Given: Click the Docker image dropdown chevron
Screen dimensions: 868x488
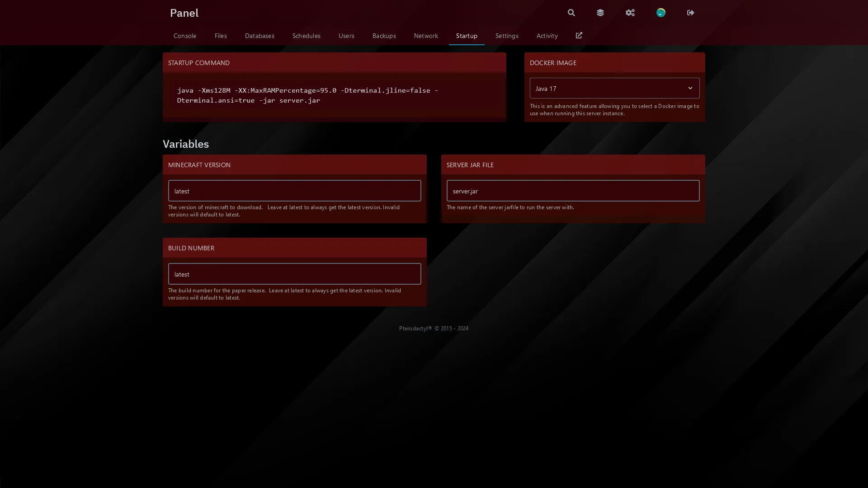Looking at the screenshot, I should tap(690, 88).
